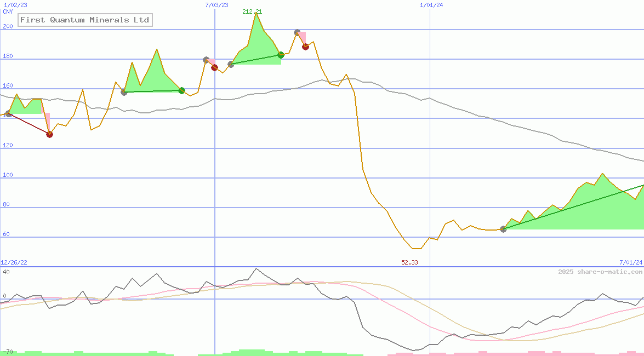Click the red exit marker ending the first downtrend line
The height and width of the screenshot is (356, 644).
[49, 134]
